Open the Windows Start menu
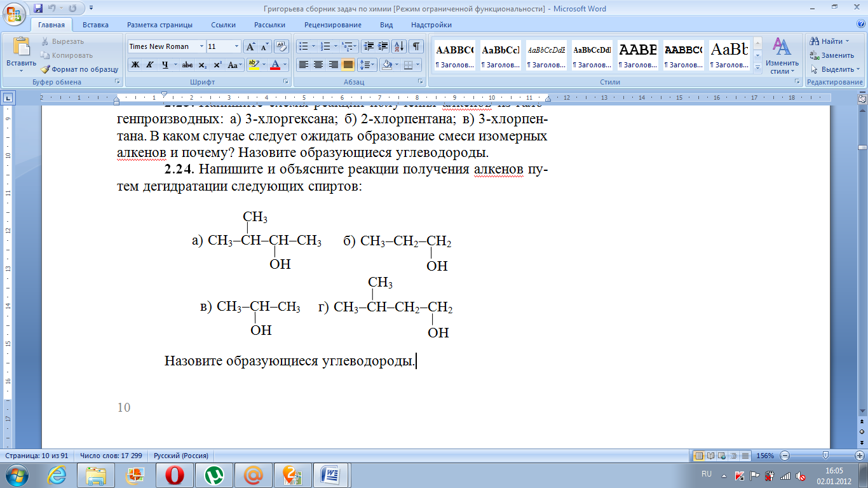This screenshot has width=868, height=488. click(x=17, y=475)
